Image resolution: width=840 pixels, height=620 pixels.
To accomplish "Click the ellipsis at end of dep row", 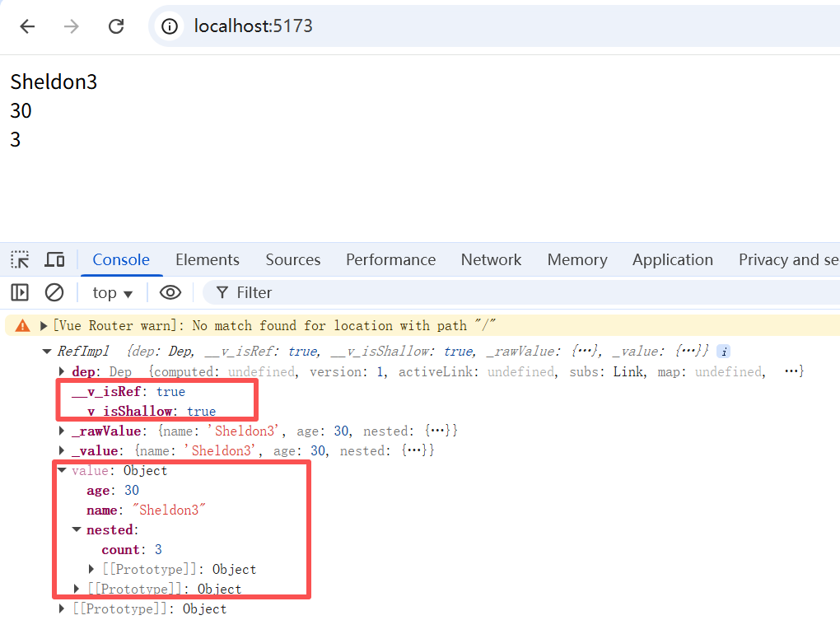I will [x=792, y=371].
